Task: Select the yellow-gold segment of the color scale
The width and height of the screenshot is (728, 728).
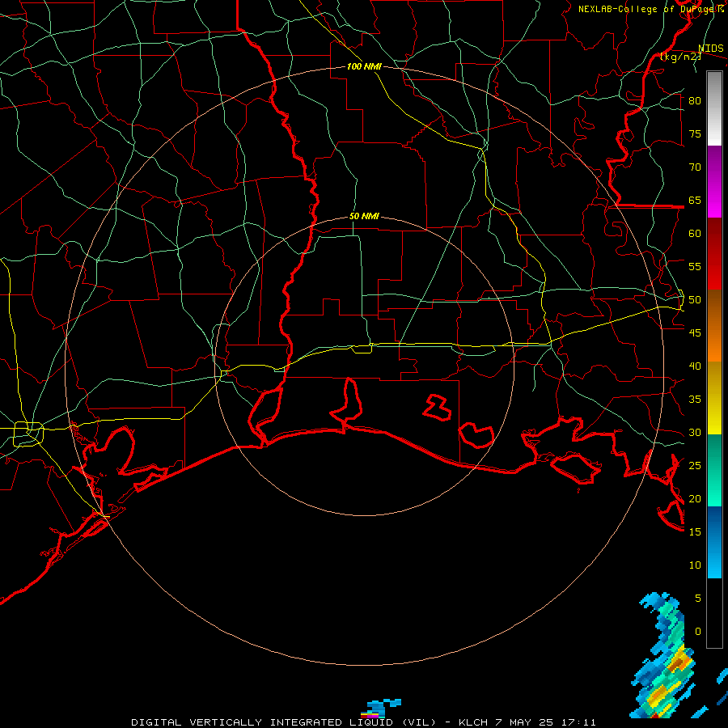Action: click(x=714, y=398)
